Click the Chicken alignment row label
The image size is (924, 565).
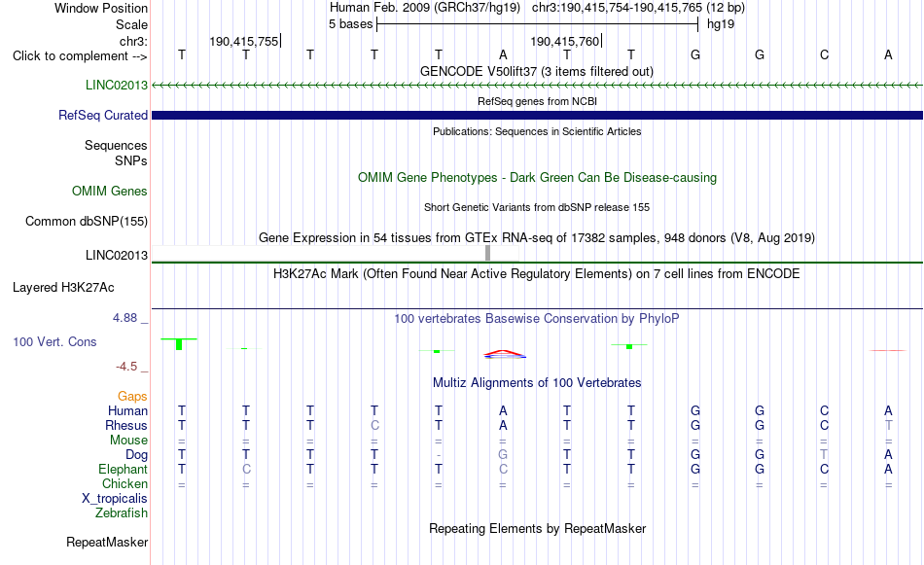point(124,483)
